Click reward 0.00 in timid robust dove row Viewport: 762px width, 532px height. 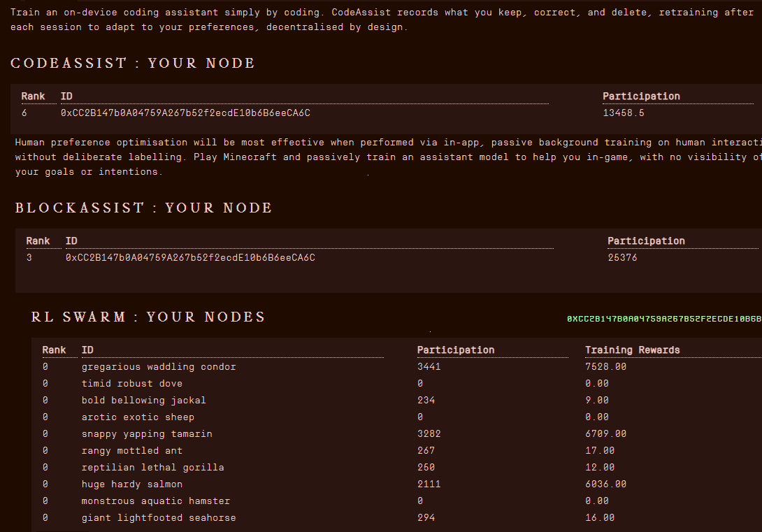tap(597, 383)
